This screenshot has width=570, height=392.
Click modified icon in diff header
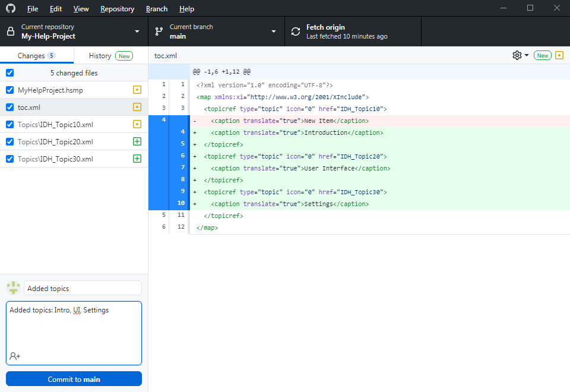(559, 55)
